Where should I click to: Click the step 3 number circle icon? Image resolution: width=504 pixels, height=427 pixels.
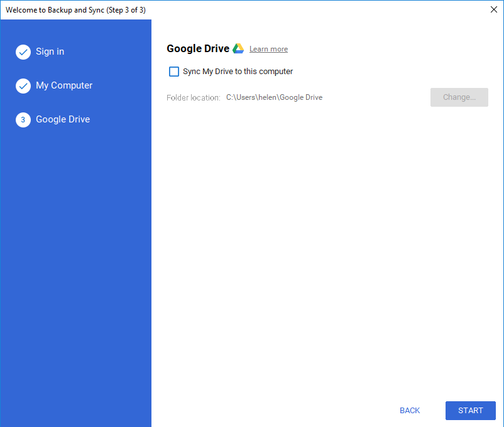[x=23, y=120]
